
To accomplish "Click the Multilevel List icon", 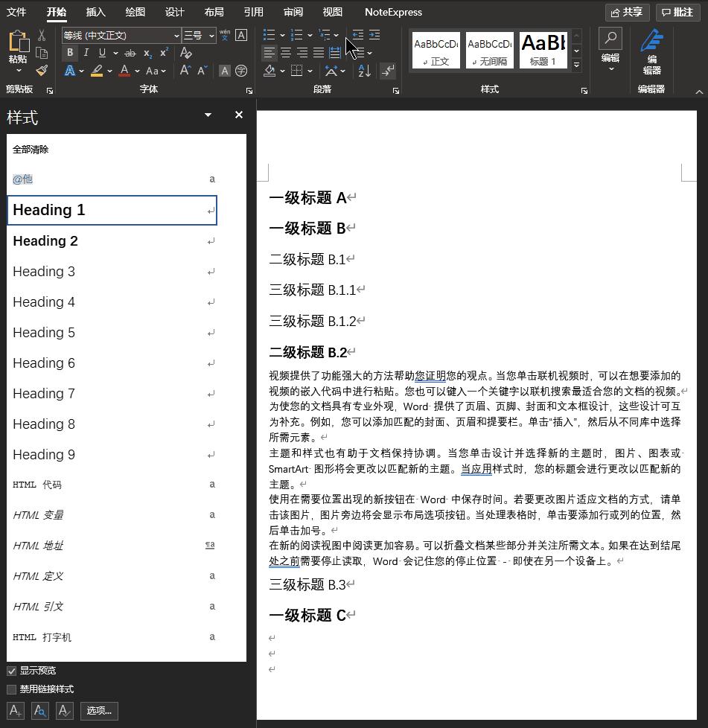I will (x=324, y=35).
